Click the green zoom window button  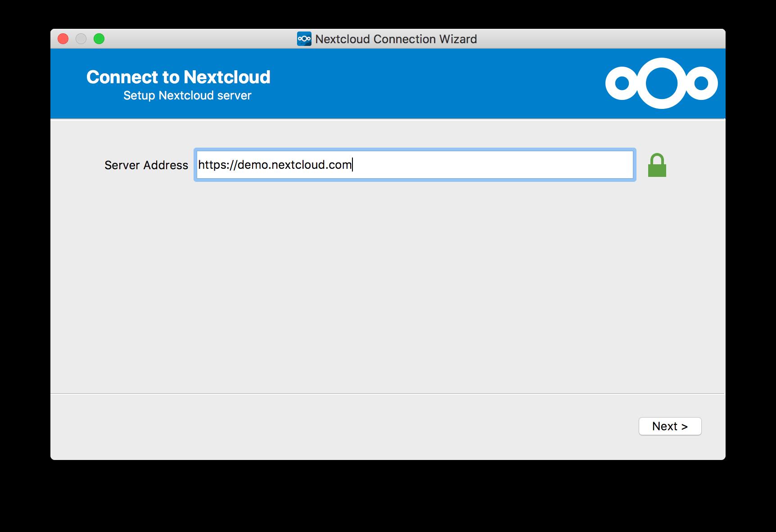tap(99, 39)
